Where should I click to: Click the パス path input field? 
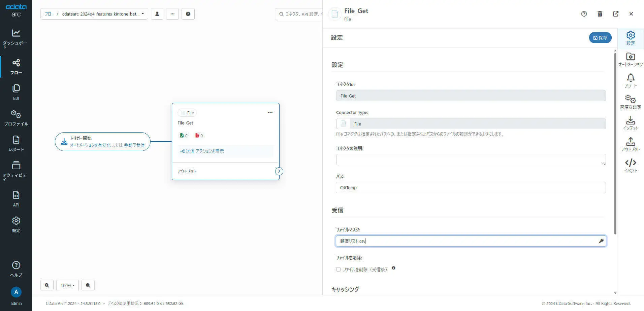471,188
